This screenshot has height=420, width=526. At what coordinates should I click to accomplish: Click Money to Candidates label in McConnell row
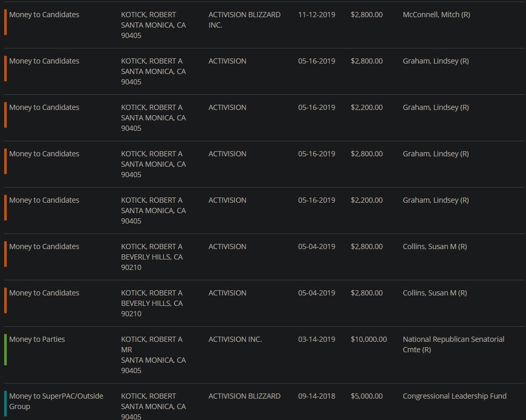point(44,15)
